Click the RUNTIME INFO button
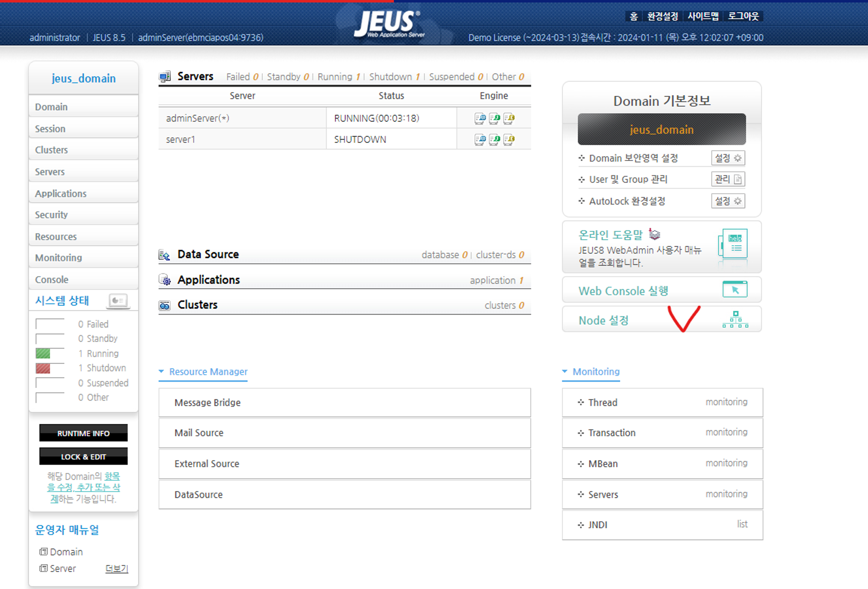Image resolution: width=868 pixels, height=589 pixels. click(x=83, y=433)
